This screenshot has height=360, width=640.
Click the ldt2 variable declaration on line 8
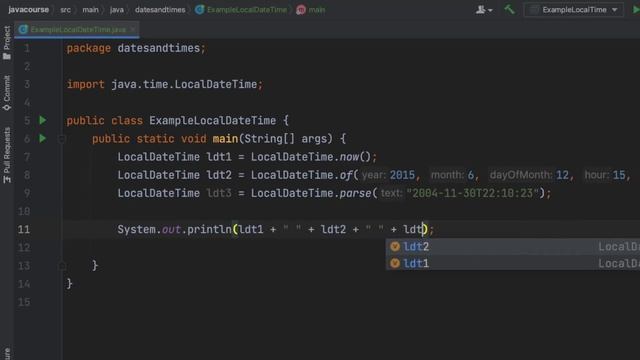pyautogui.click(x=219, y=175)
